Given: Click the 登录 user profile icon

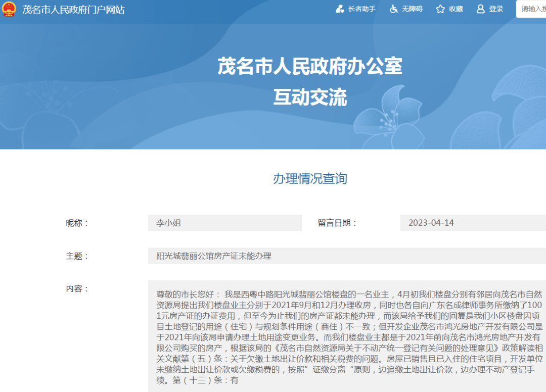Looking at the screenshot, I should 480,9.
